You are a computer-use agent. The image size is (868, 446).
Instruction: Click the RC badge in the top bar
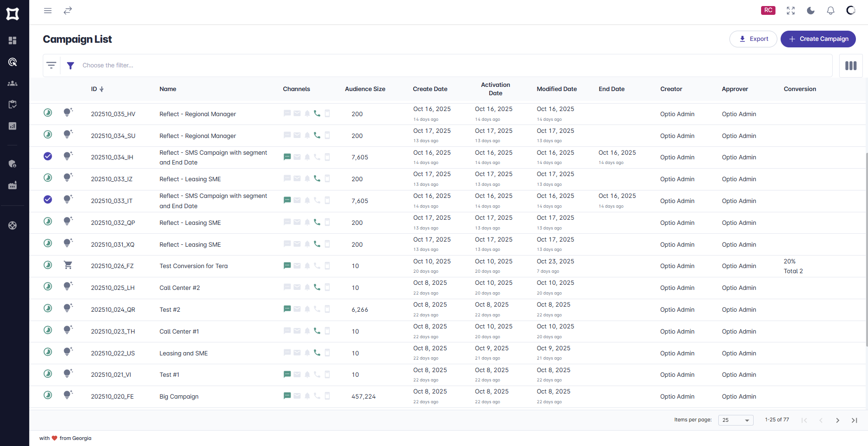pyautogui.click(x=768, y=10)
